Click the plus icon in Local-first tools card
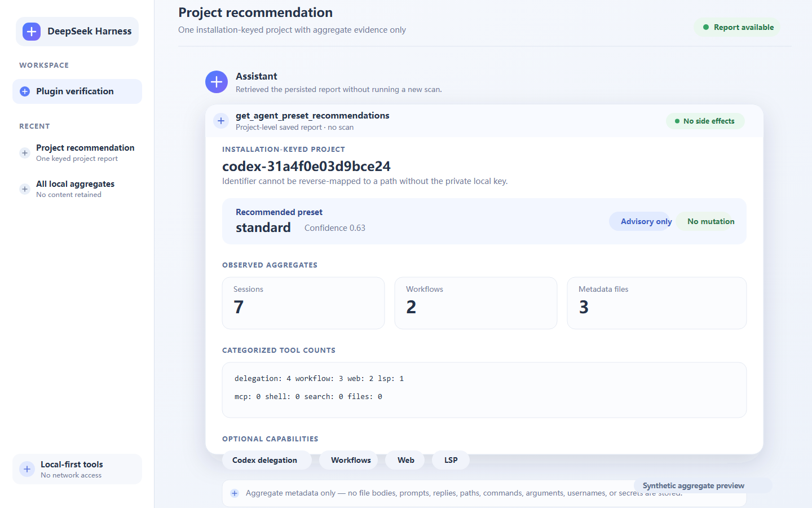 [x=27, y=469]
